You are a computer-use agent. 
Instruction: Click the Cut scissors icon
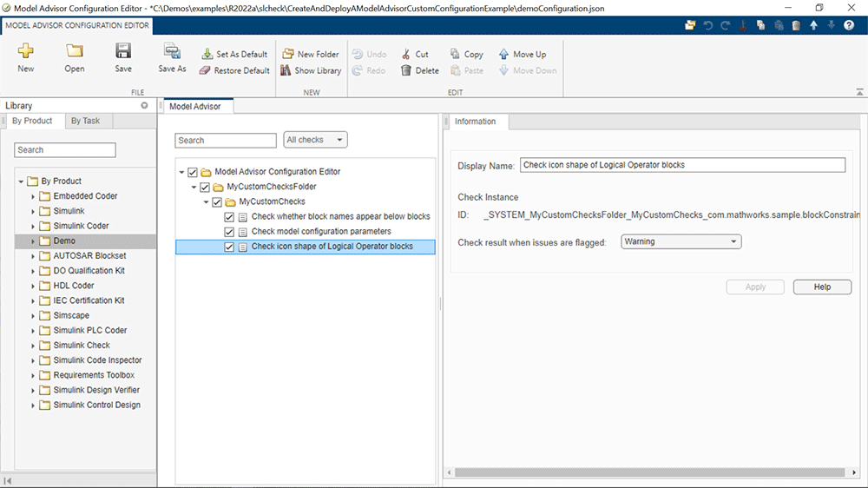click(x=406, y=54)
